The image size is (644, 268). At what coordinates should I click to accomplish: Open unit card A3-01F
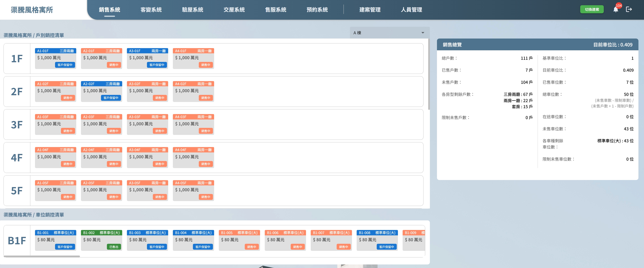pos(147,58)
